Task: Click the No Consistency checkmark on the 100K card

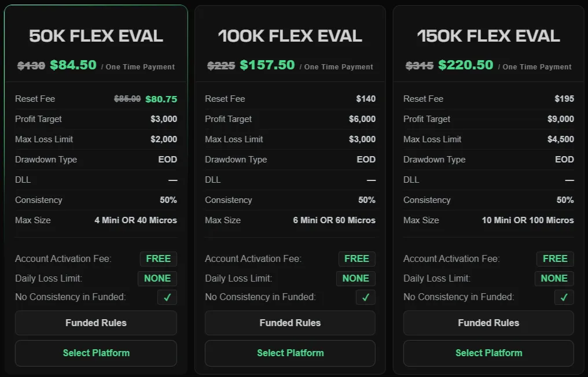Action: pyautogui.click(x=366, y=297)
